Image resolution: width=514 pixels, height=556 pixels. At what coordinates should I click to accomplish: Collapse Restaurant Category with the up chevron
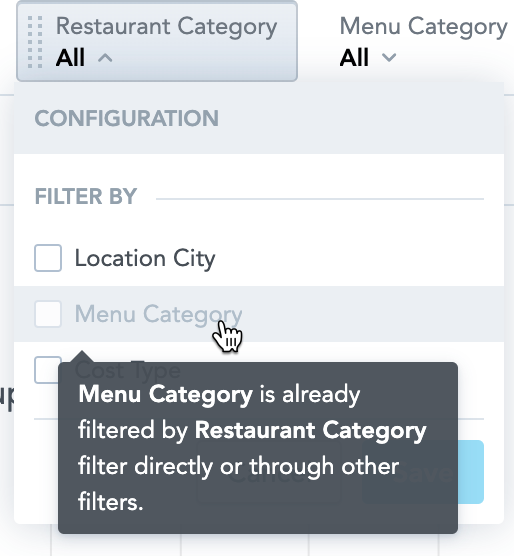(105, 58)
